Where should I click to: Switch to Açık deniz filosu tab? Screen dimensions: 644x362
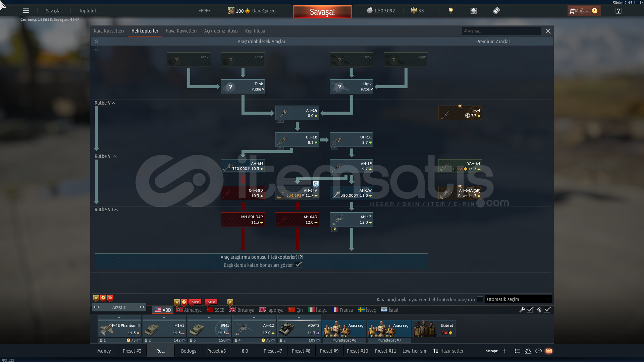[221, 31]
